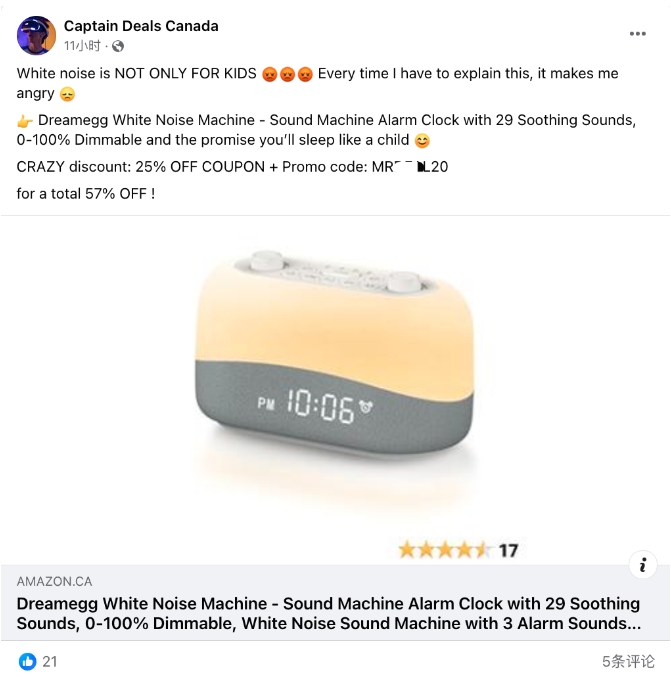
Task: Click the 11小时 post timestamp
Action: tap(82, 46)
